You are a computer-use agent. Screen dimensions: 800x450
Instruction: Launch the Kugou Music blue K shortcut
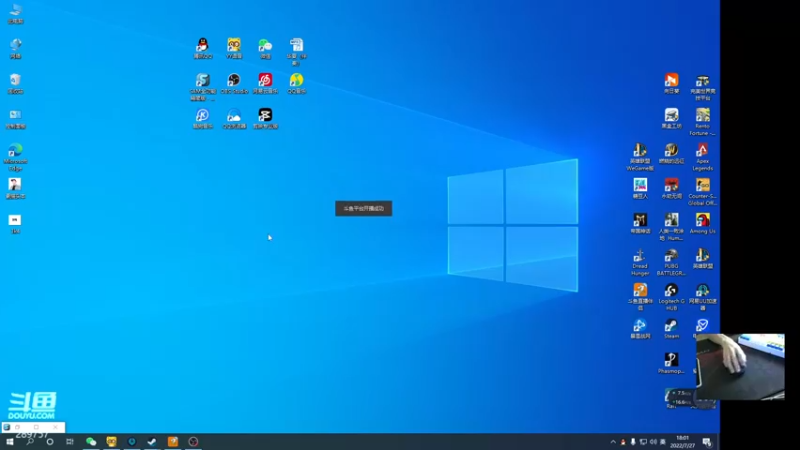pyautogui.click(x=203, y=118)
